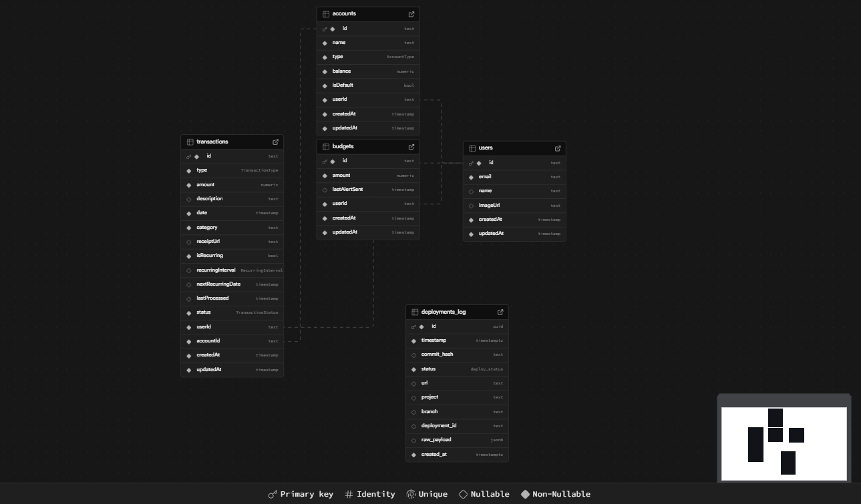Open users table via its external link icon
This screenshot has width=861, height=504.
(558, 148)
